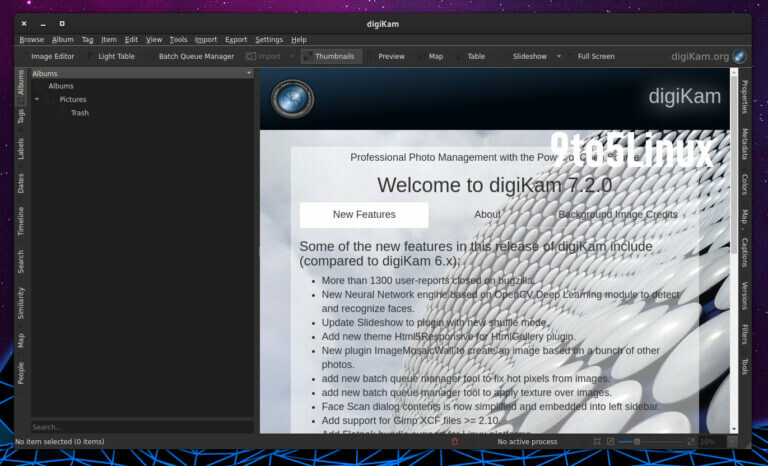The image size is (768, 466).
Task: Collapse the Pictures album tree node
Action: (37, 99)
